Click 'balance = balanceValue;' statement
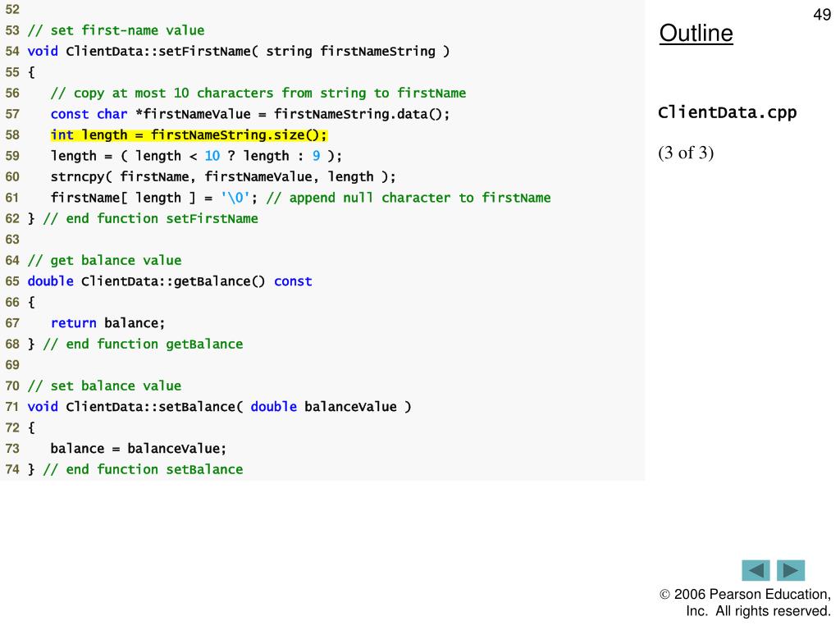 [x=138, y=449]
